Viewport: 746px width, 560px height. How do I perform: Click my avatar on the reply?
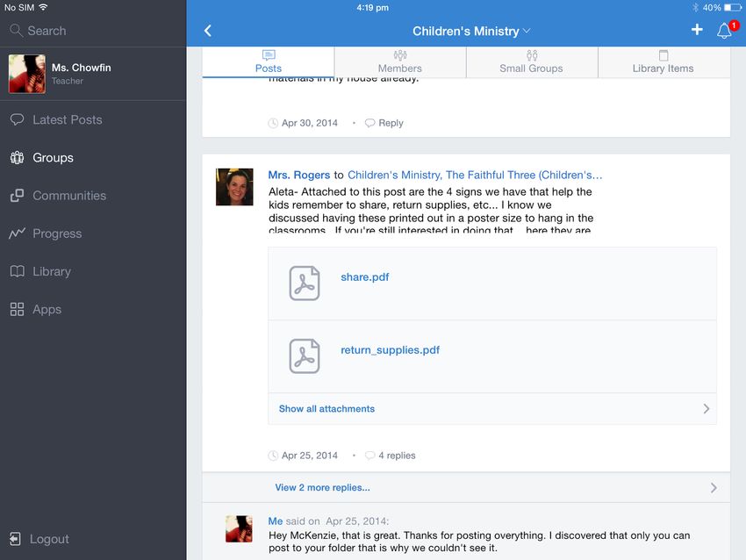(x=239, y=529)
